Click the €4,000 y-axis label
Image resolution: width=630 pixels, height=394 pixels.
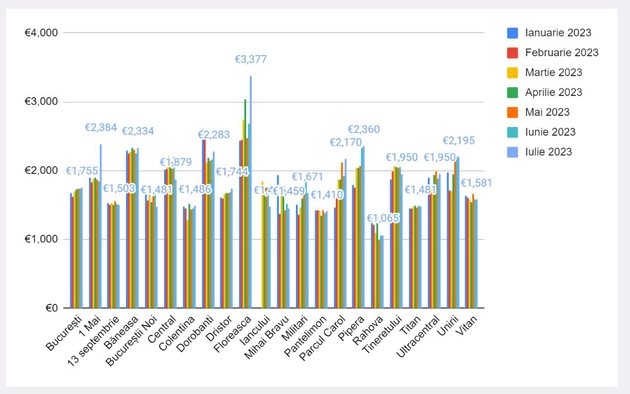pyautogui.click(x=41, y=33)
